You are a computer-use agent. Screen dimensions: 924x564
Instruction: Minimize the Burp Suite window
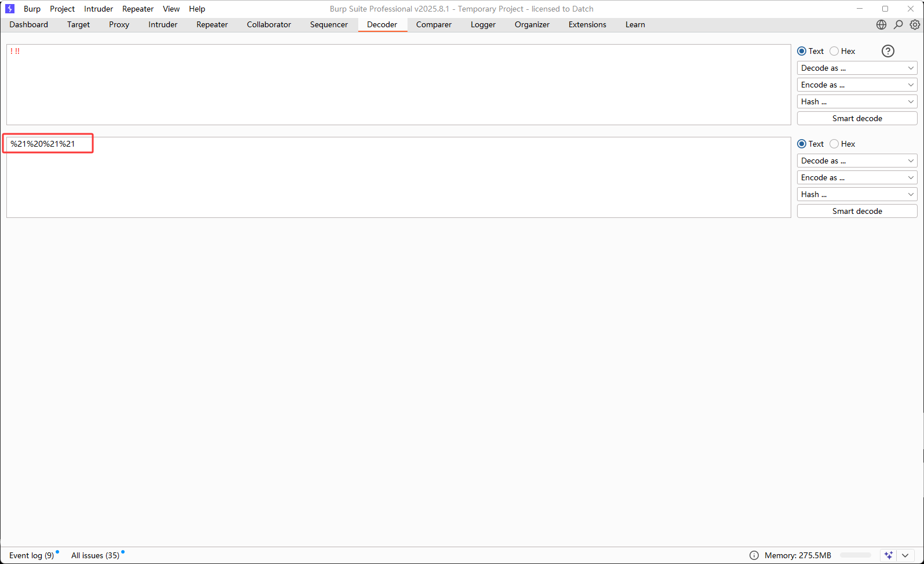(x=860, y=9)
